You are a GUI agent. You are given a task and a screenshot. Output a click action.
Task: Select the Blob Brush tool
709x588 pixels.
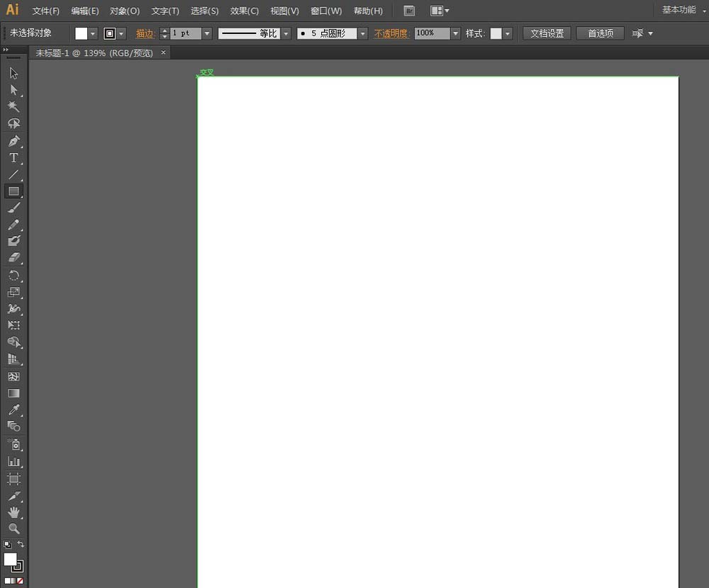13,241
